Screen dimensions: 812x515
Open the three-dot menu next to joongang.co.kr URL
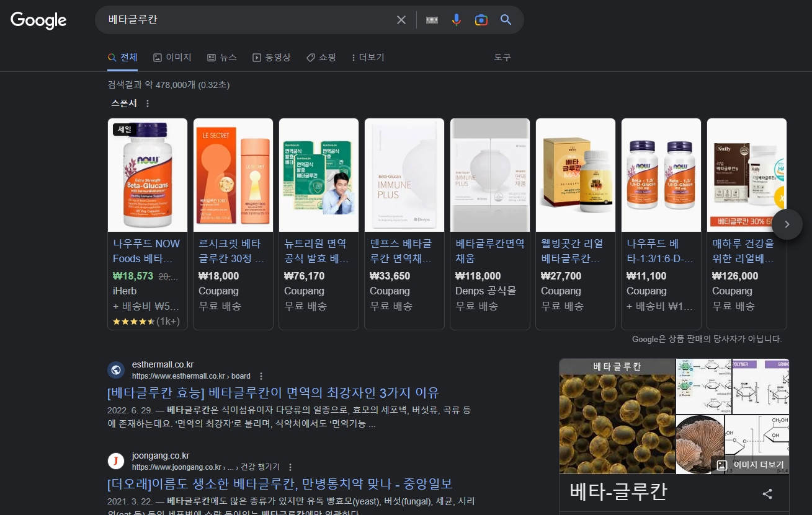pos(290,467)
